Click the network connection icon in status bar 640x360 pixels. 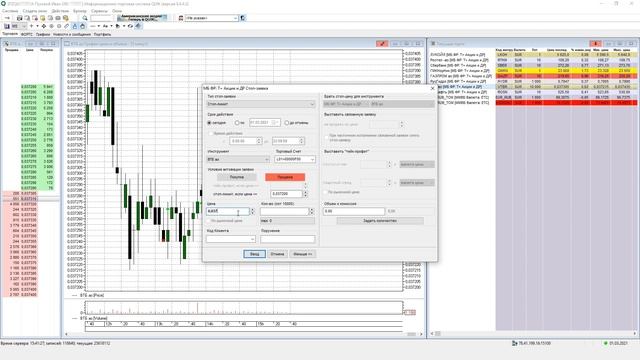click(x=515, y=344)
